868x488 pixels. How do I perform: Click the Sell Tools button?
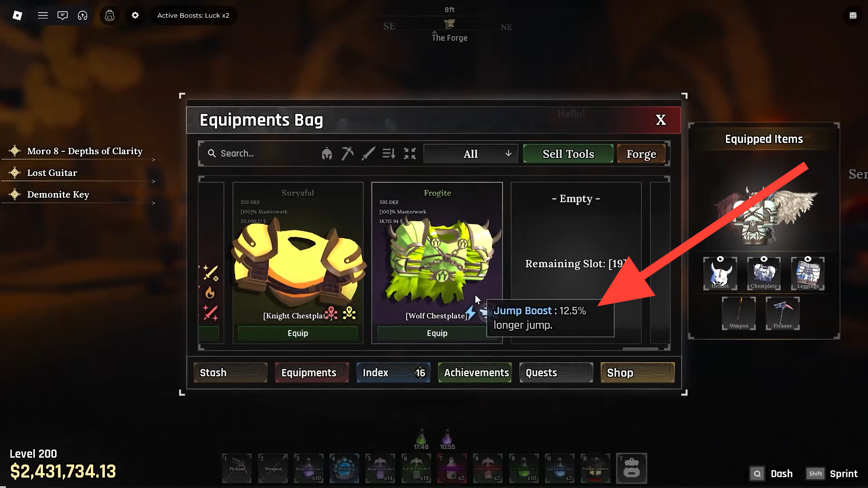(568, 154)
